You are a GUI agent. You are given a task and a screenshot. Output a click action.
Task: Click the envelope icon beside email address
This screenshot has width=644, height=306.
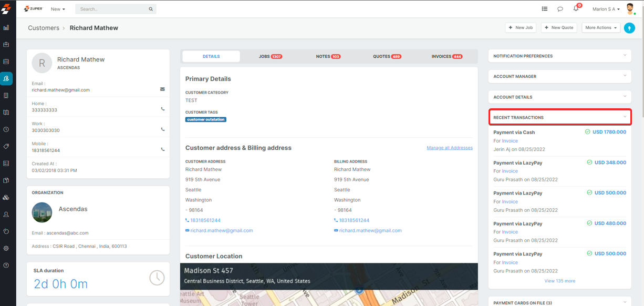click(x=162, y=89)
